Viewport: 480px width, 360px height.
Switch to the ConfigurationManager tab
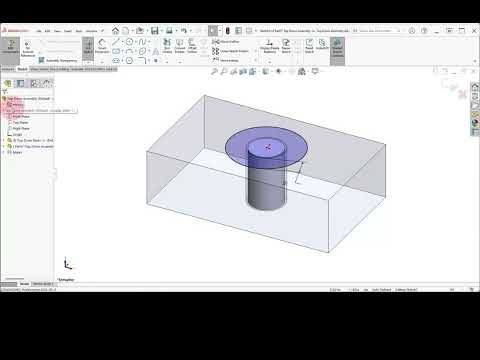(x=34, y=83)
